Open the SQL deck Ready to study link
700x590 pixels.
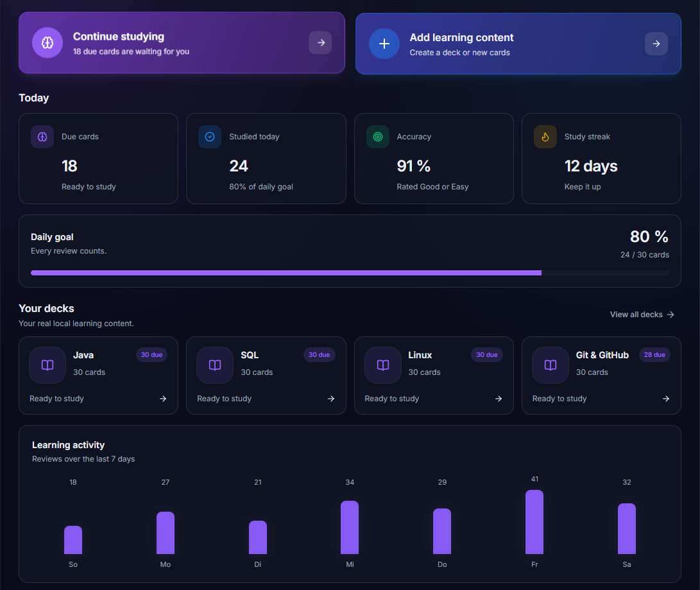point(224,399)
